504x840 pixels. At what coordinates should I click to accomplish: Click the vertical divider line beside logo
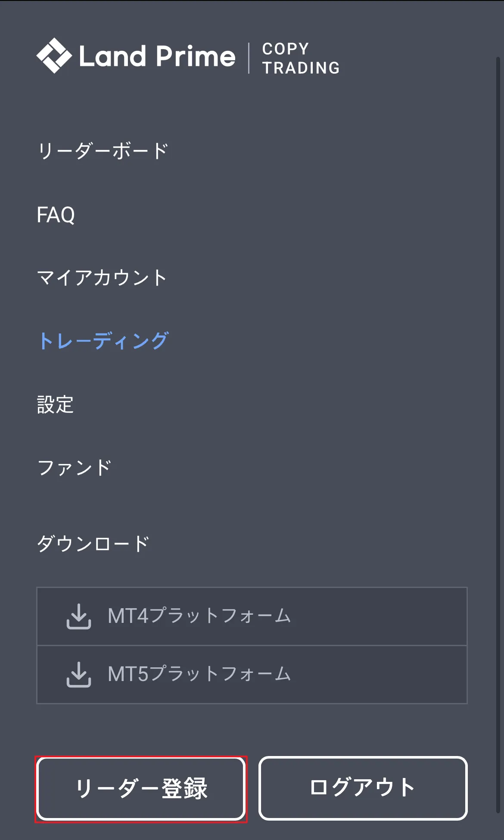[x=249, y=58]
